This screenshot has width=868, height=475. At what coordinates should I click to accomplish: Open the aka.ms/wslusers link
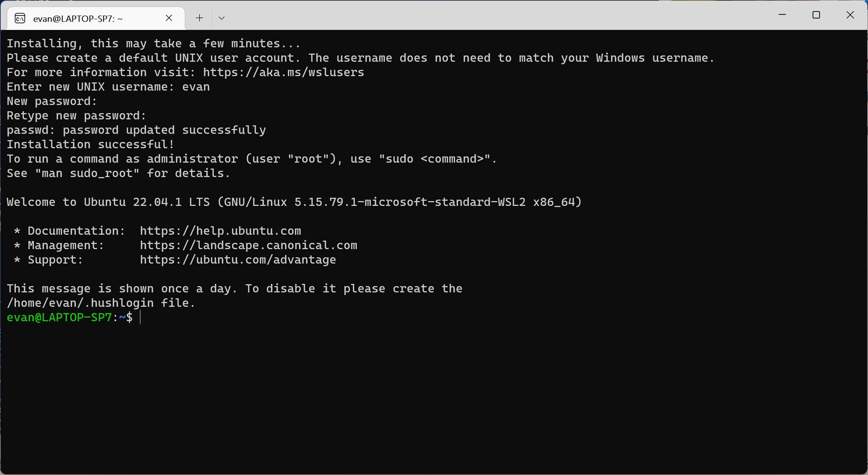point(283,72)
